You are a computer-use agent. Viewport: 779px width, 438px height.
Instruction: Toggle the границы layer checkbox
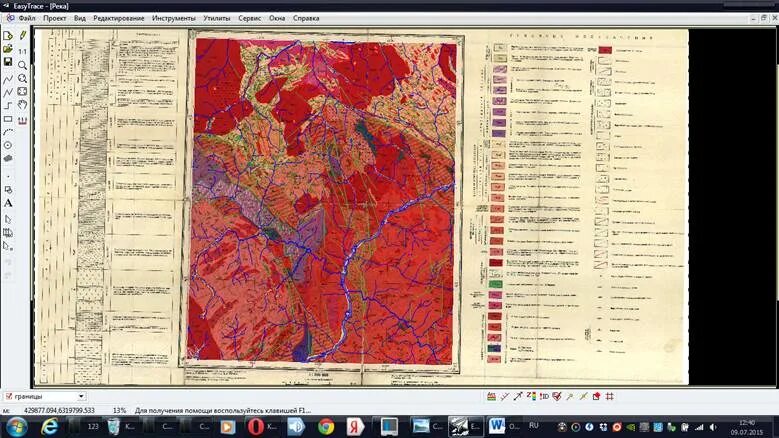tap(8, 396)
